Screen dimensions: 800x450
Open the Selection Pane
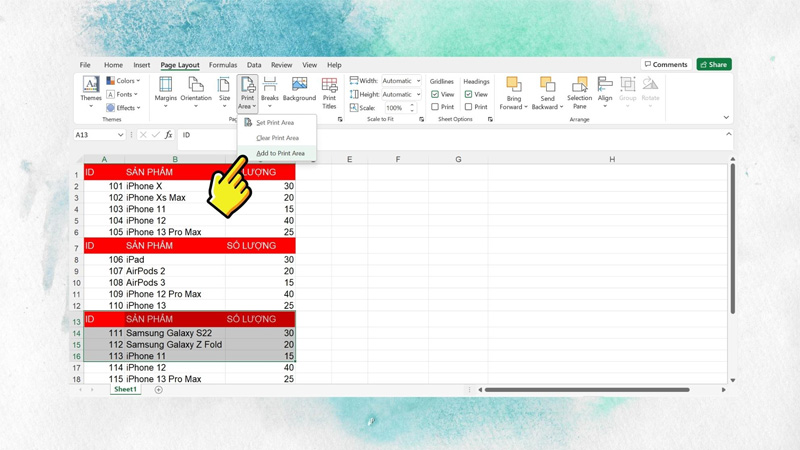pyautogui.click(x=580, y=92)
